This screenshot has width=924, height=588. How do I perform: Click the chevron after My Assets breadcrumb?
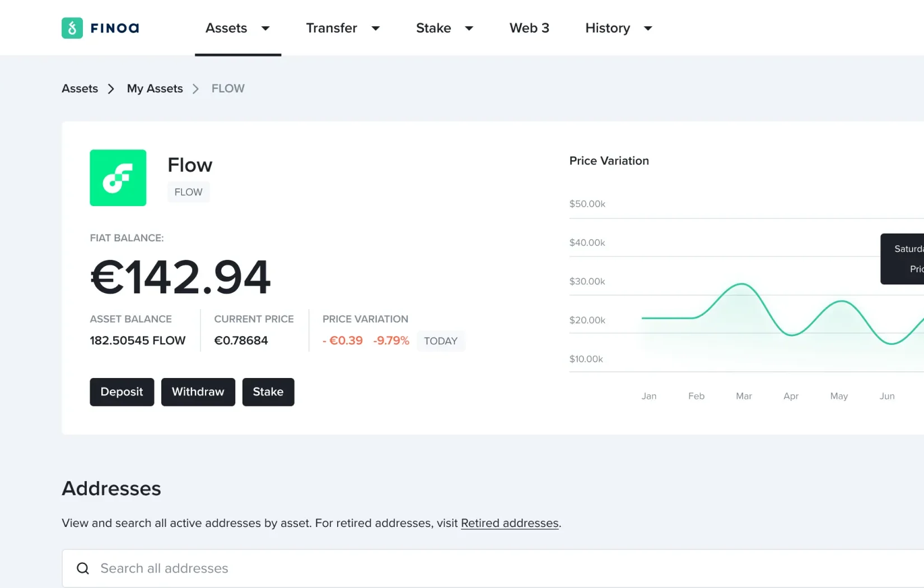195,89
